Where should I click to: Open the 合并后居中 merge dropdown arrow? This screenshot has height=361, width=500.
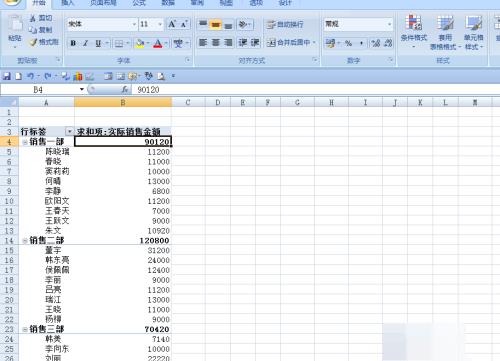314,43
